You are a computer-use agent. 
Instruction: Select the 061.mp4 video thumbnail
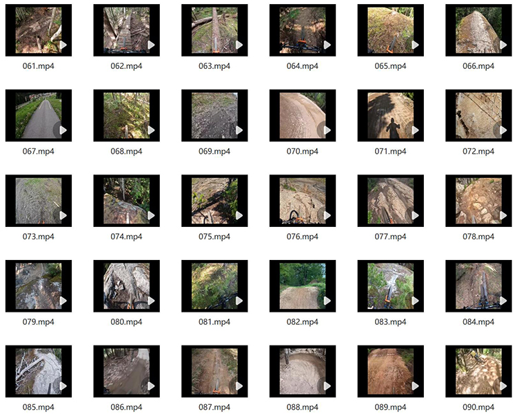coord(39,30)
